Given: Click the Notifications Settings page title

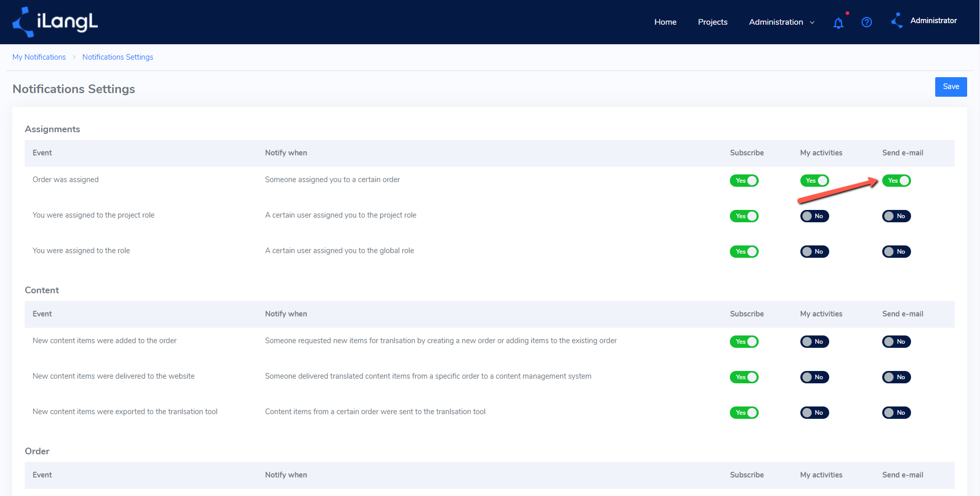Looking at the screenshot, I should [x=74, y=89].
